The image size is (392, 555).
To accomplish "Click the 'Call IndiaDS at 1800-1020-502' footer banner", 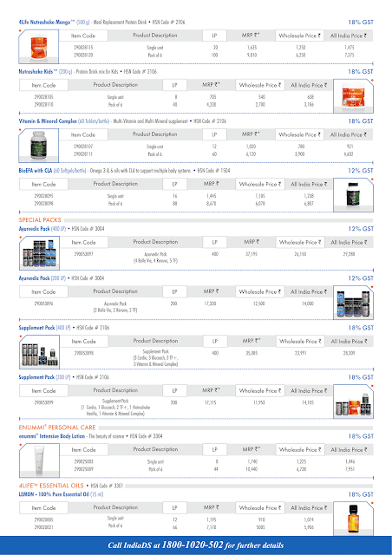I will [196, 545].
